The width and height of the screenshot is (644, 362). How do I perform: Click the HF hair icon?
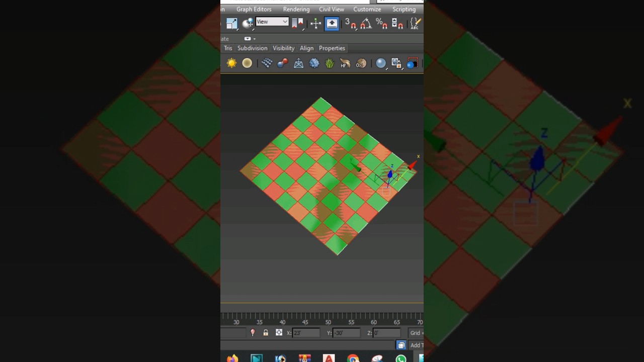click(345, 63)
